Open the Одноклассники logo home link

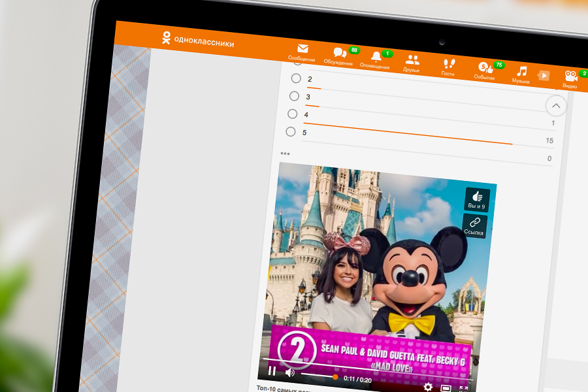pyautogui.click(x=198, y=40)
